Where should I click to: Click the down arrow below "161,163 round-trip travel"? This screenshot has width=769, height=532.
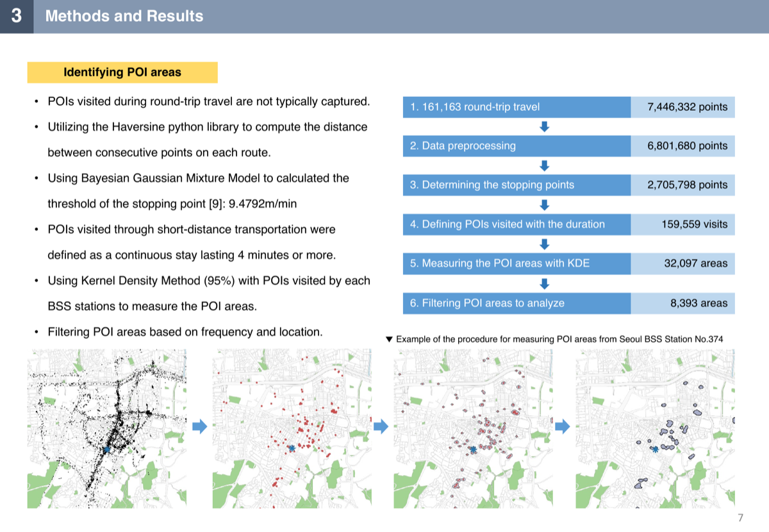[545, 127]
